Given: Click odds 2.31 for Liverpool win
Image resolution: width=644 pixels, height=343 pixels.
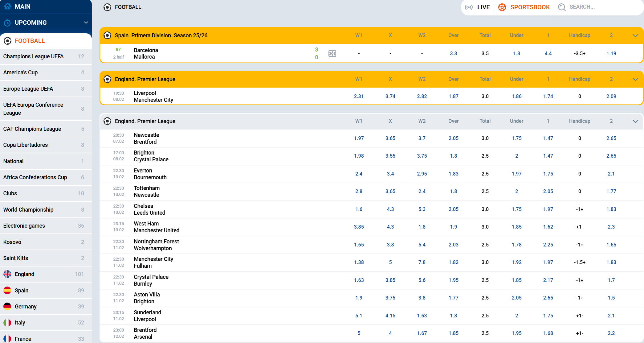Looking at the screenshot, I should tap(359, 96).
